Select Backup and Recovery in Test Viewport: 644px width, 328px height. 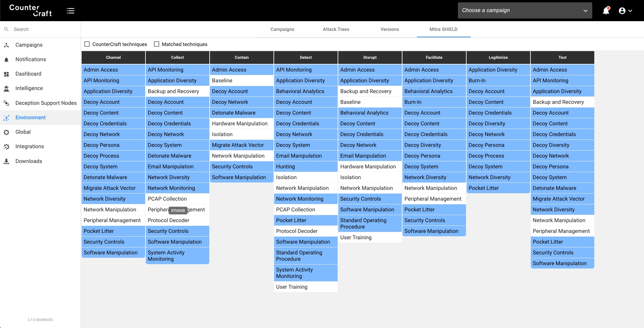coord(562,102)
